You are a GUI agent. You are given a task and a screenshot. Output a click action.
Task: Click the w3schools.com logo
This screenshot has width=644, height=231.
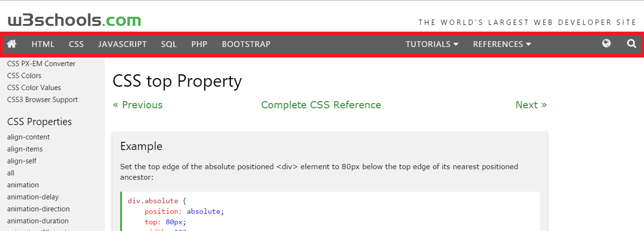(74, 20)
